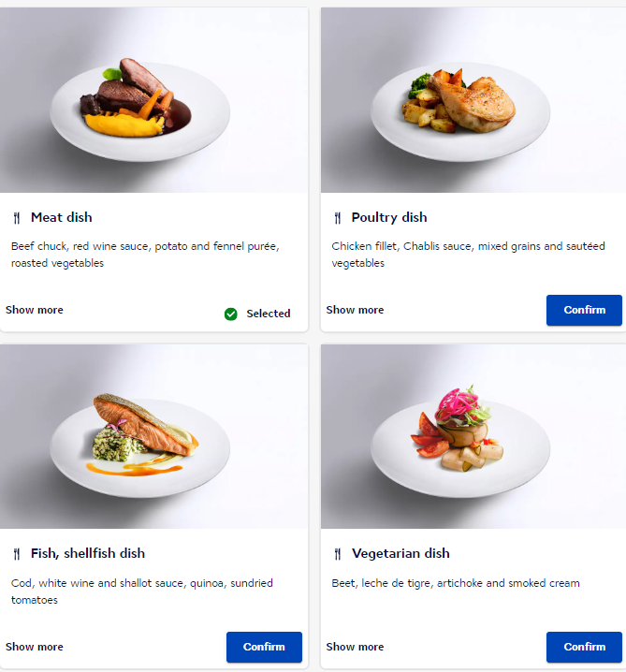Confirm the Vegetarian dish option
Image resolution: width=626 pixels, height=672 pixels.
pyautogui.click(x=584, y=647)
